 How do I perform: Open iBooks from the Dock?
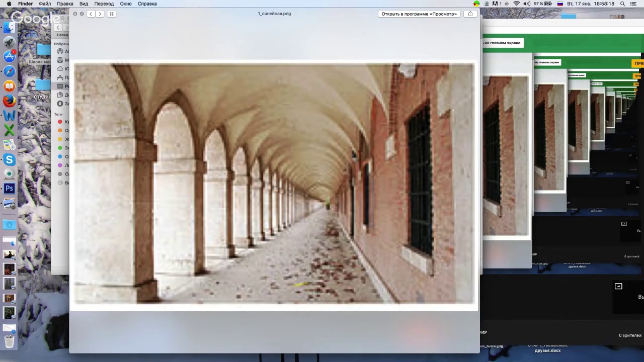pos(10,86)
